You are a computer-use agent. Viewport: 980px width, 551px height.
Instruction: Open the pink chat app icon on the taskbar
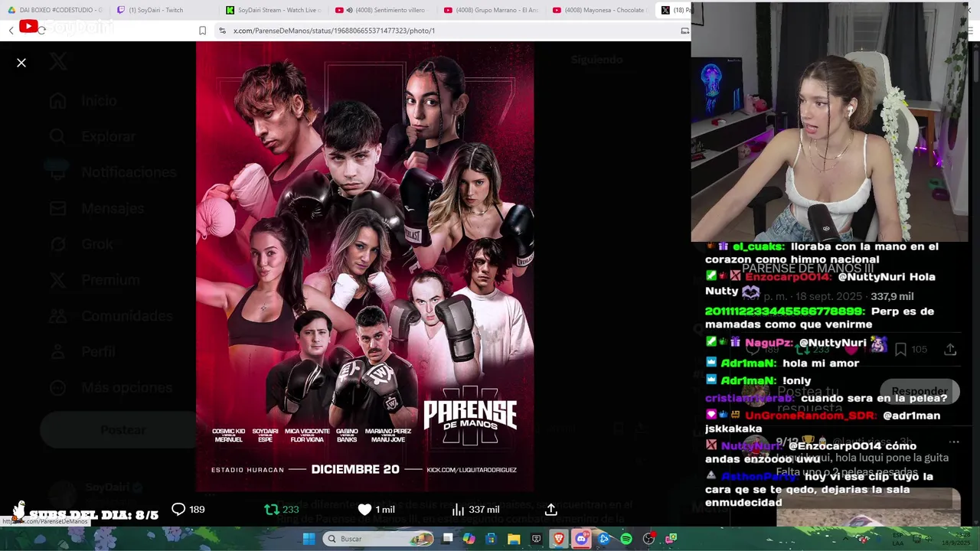coord(671,539)
